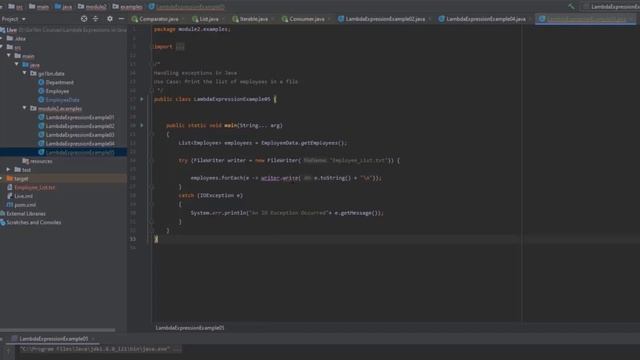Collapse the java source folder
The height and width of the screenshot is (360, 640).
click(x=17, y=65)
